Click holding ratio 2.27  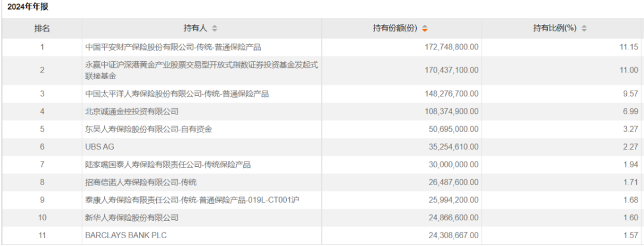pos(631,147)
